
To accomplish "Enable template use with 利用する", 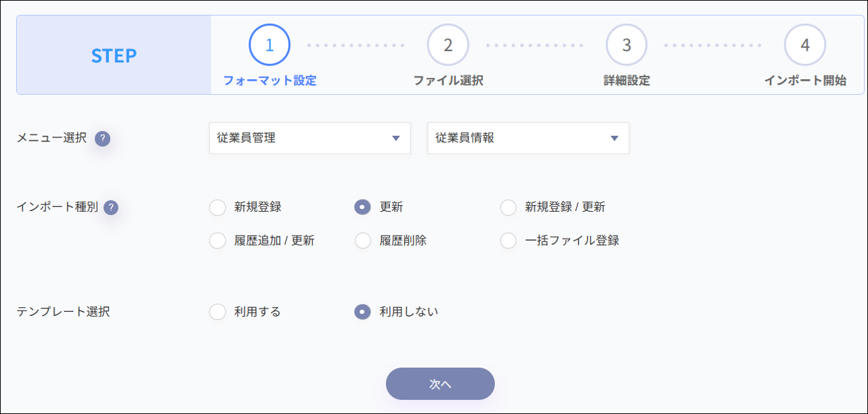I will click(217, 312).
